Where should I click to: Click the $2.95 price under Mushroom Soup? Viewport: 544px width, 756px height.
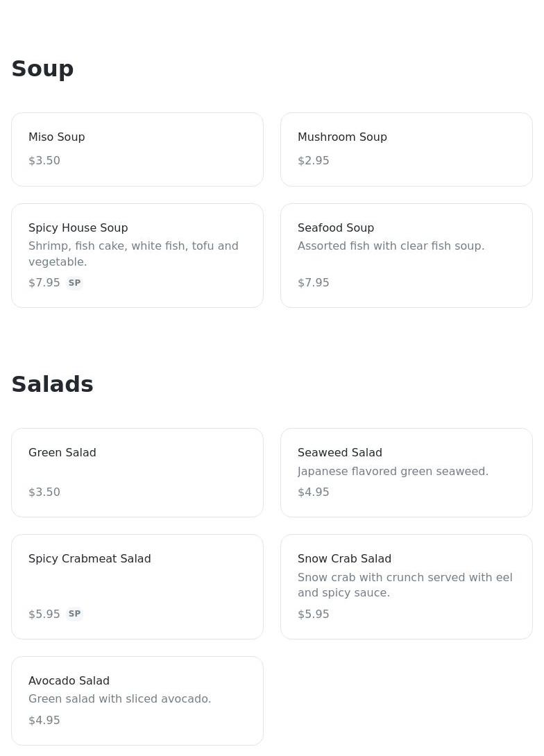click(314, 161)
